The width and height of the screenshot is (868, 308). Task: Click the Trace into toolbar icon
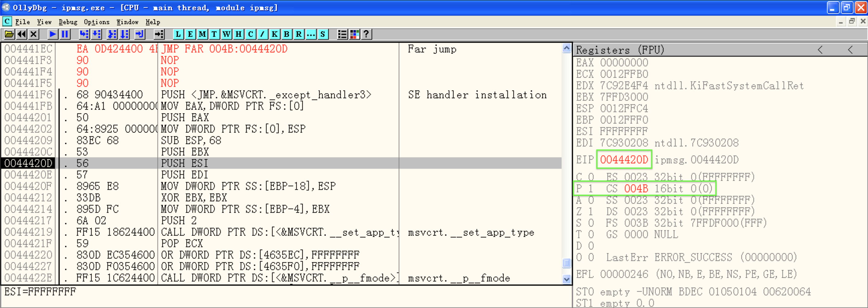[112, 34]
